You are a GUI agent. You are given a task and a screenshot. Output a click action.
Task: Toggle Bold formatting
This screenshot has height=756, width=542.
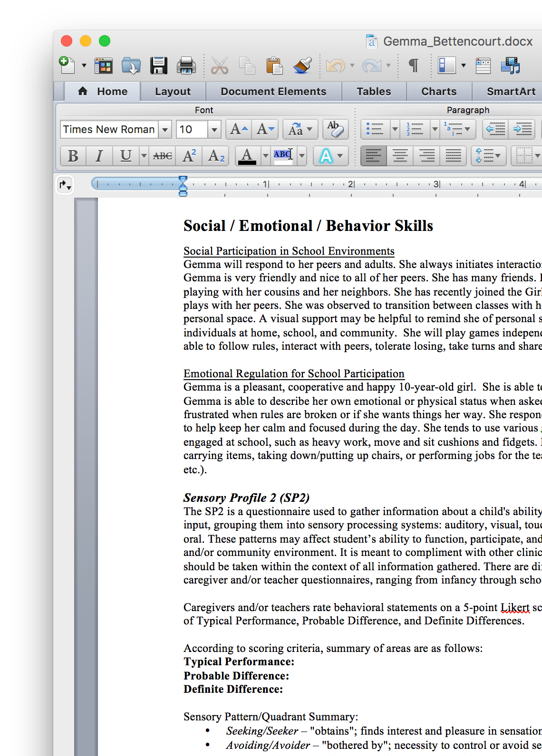73,156
